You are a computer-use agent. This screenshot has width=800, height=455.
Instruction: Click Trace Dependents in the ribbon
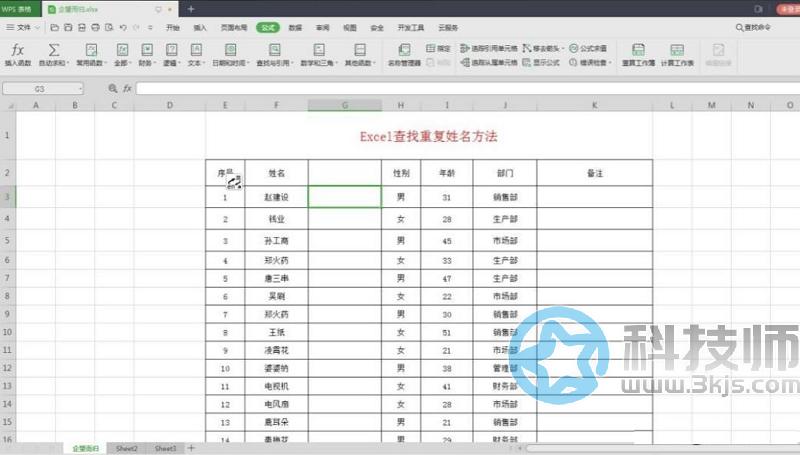(489, 63)
